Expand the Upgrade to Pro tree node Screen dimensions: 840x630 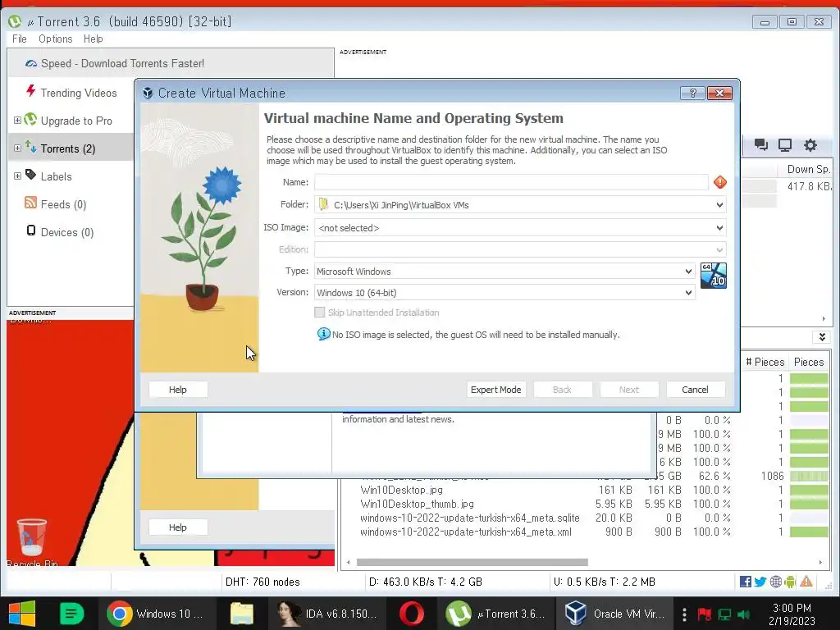17,121
